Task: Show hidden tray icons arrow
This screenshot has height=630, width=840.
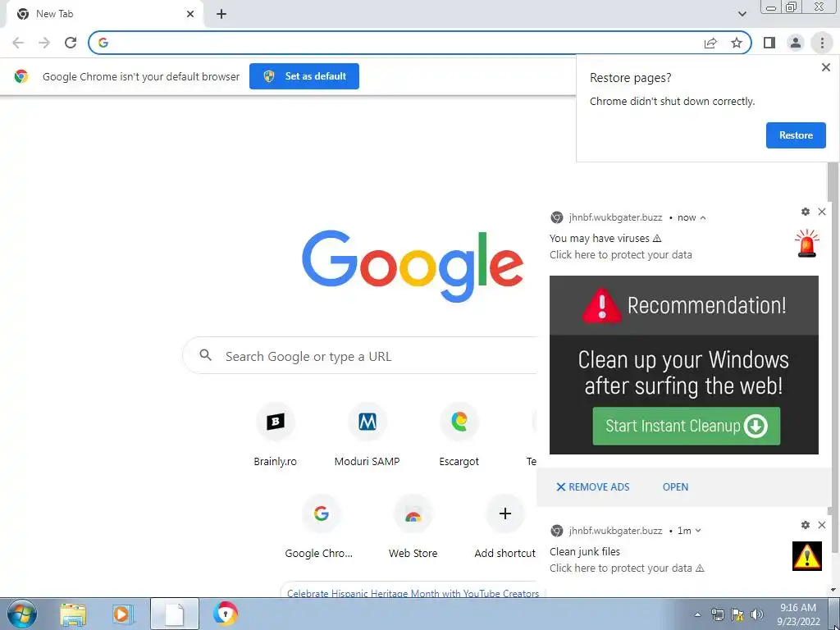Action: 697,614
